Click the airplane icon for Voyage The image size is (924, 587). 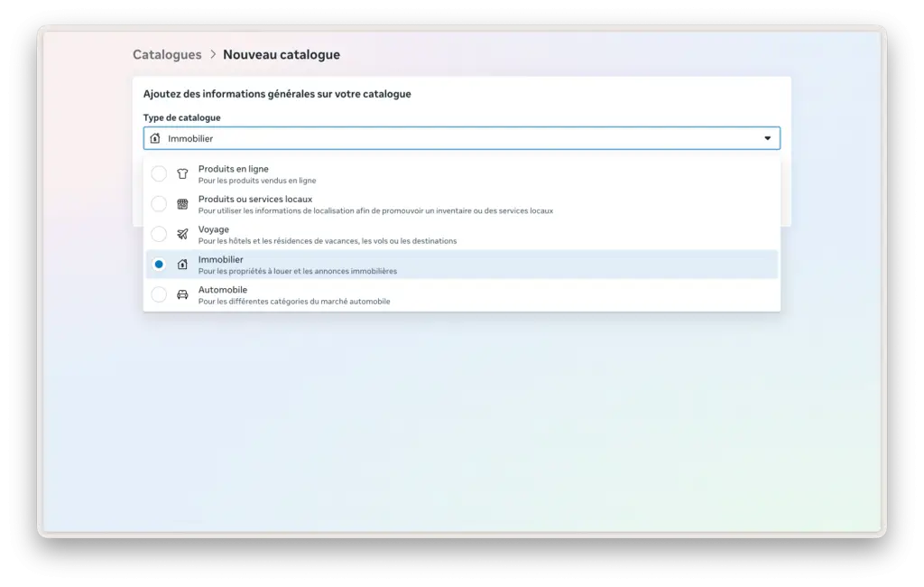pos(182,234)
